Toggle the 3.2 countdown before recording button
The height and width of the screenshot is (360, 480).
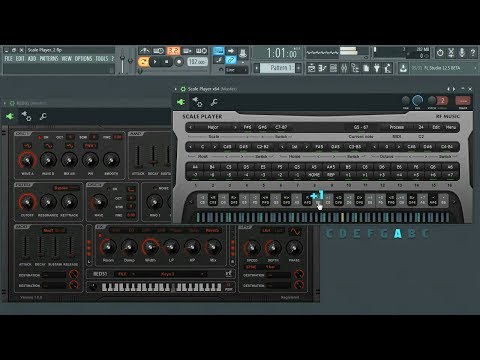[173, 51]
